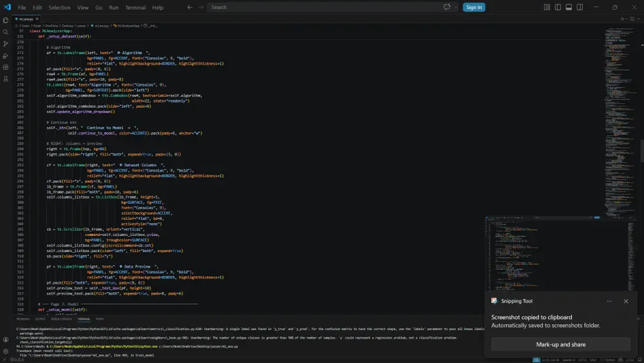Open the File menu
The height and width of the screenshot is (363, 644).
(22, 7)
